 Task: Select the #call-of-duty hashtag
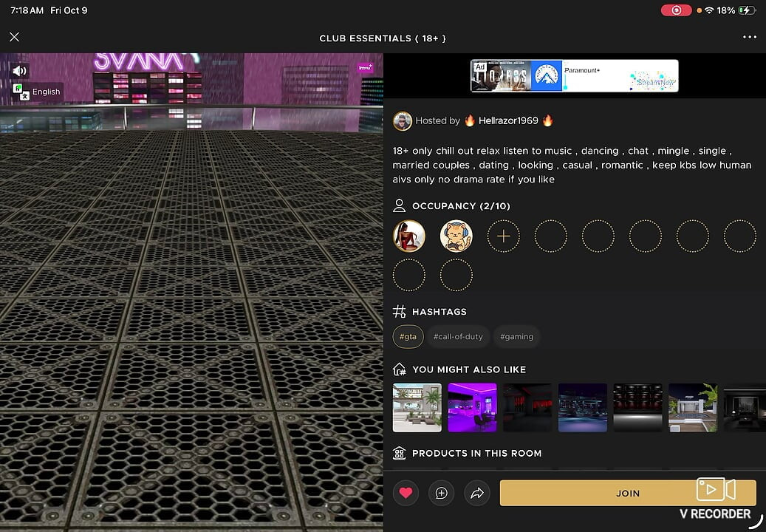coord(458,337)
